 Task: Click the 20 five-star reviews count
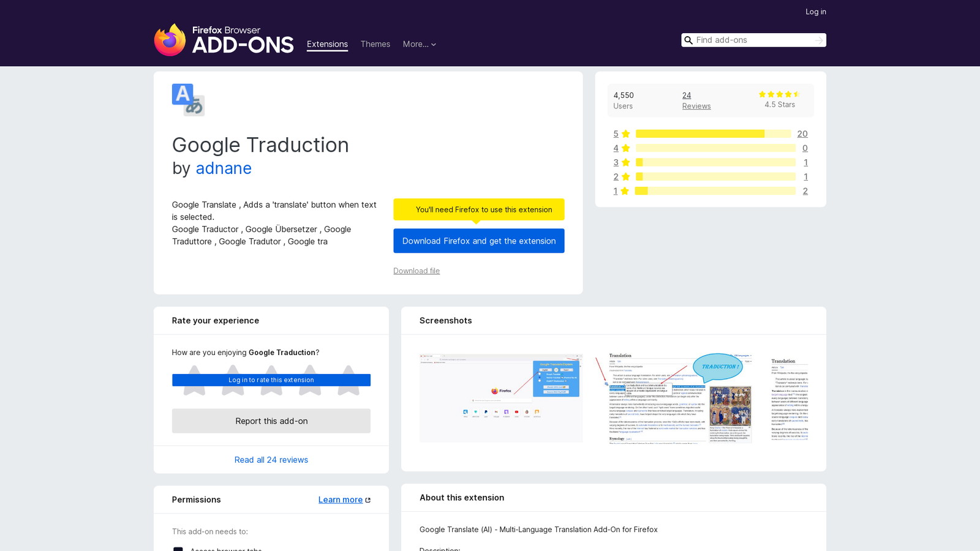(802, 134)
